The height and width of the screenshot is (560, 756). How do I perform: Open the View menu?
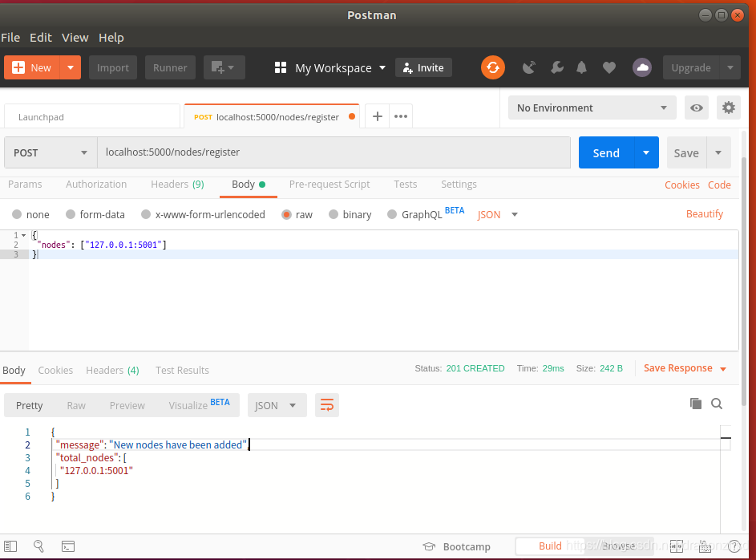pos(75,38)
